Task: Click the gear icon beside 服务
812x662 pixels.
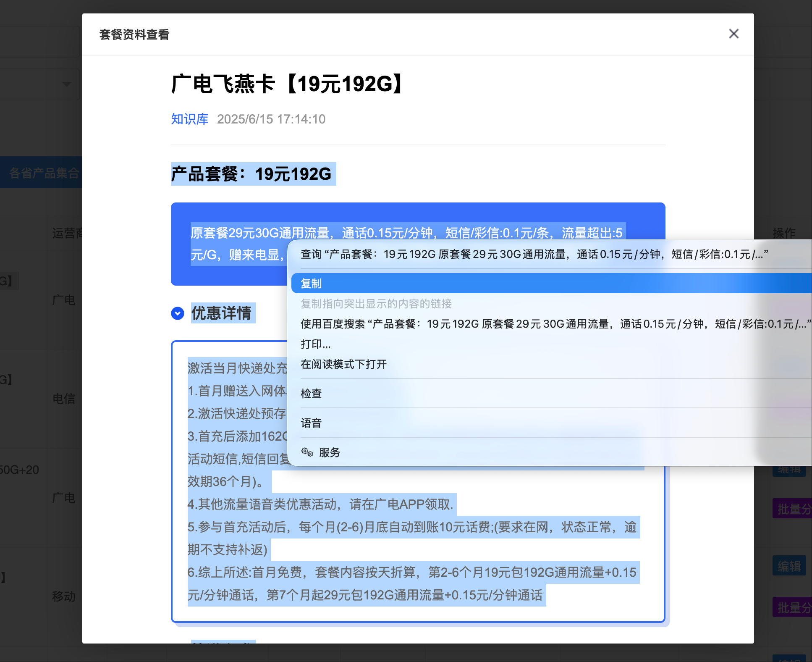Action: click(x=307, y=452)
